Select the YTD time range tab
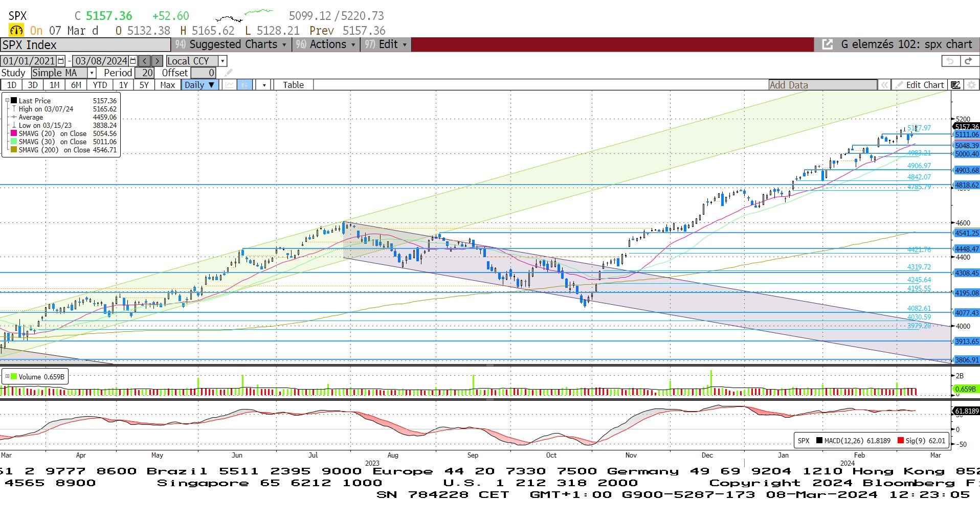Screen dimensions: 980x523 point(100,85)
